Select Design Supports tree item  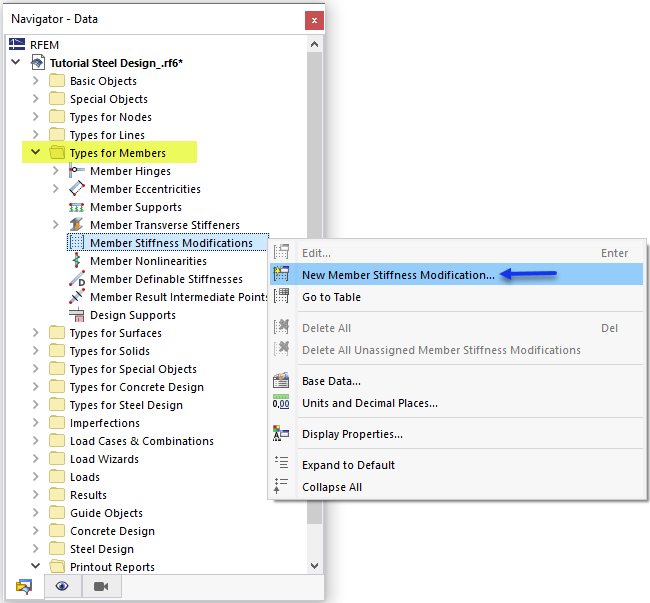[x=133, y=315]
